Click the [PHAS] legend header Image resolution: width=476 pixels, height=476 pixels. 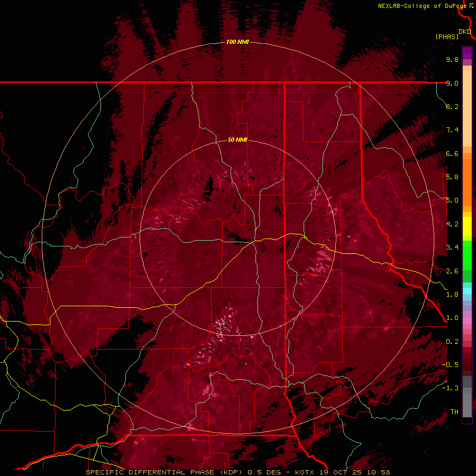point(447,36)
